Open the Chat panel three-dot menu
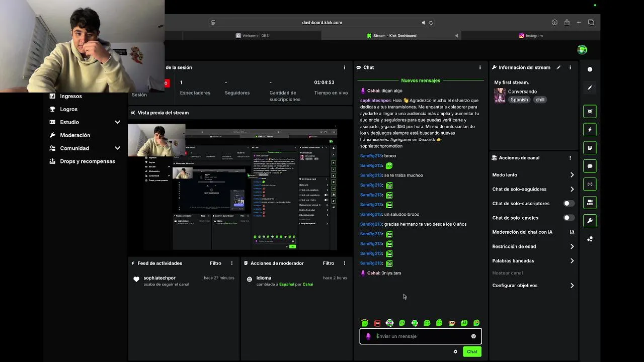This screenshot has height=362, width=644. [x=480, y=67]
